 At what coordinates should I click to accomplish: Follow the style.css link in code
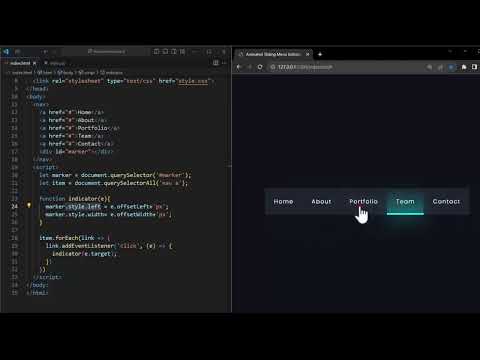click(x=193, y=81)
